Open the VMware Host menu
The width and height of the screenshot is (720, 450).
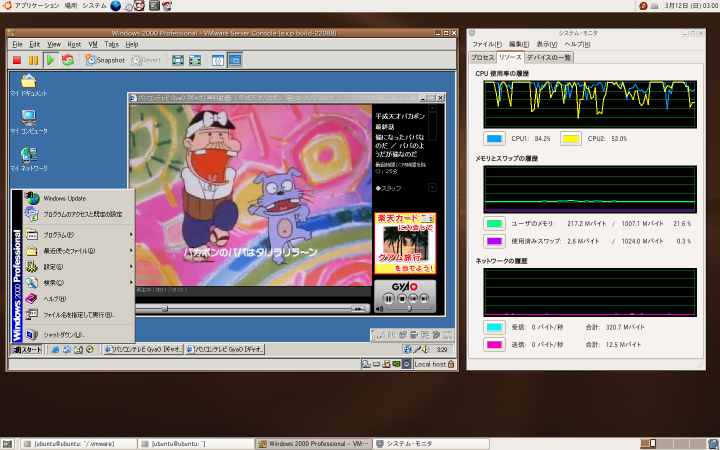coord(74,45)
